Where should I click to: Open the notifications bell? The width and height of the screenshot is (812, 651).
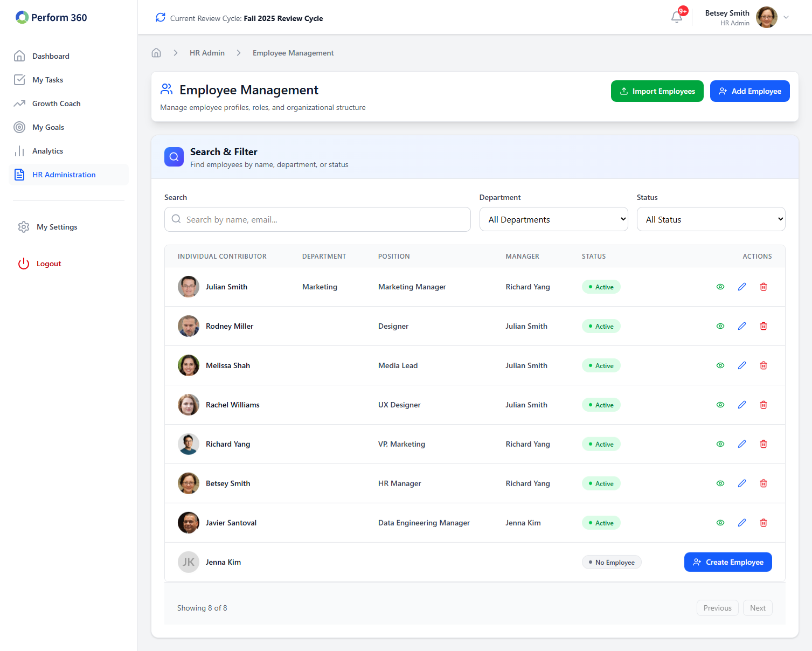[677, 17]
